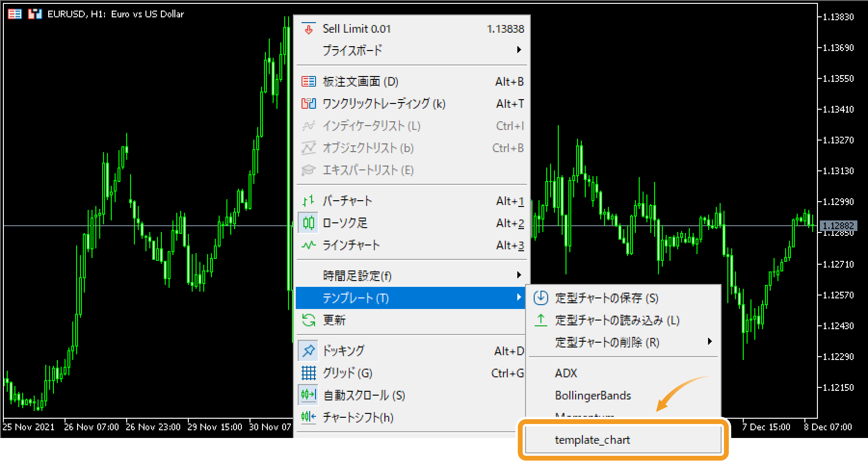Click the pin icon beside ドッキング

[x=309, y=351]
